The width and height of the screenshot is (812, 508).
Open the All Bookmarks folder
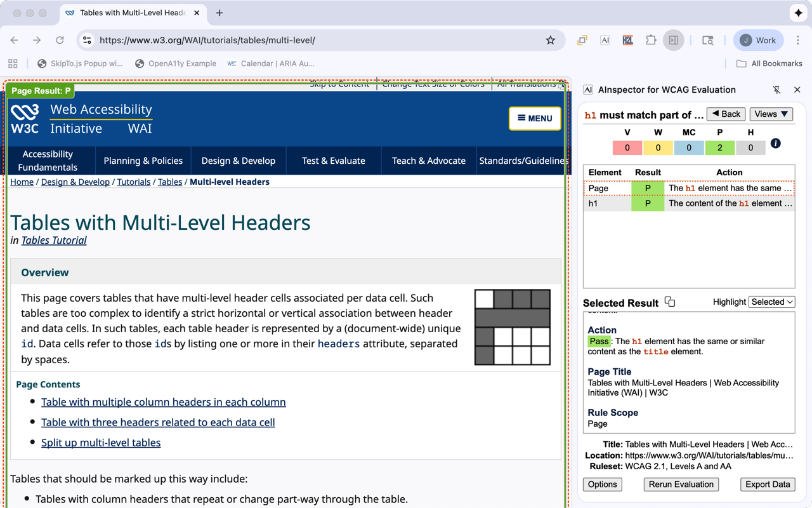(769, 63)
